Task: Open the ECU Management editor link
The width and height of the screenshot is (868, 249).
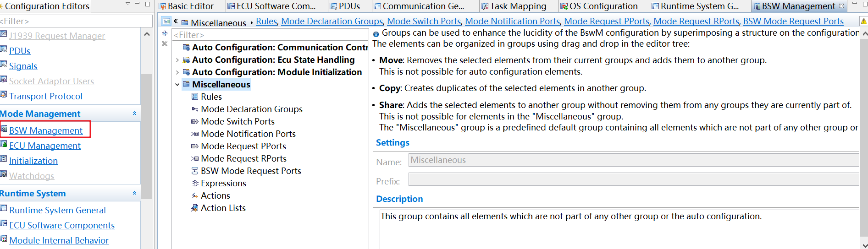Action: 45,146
